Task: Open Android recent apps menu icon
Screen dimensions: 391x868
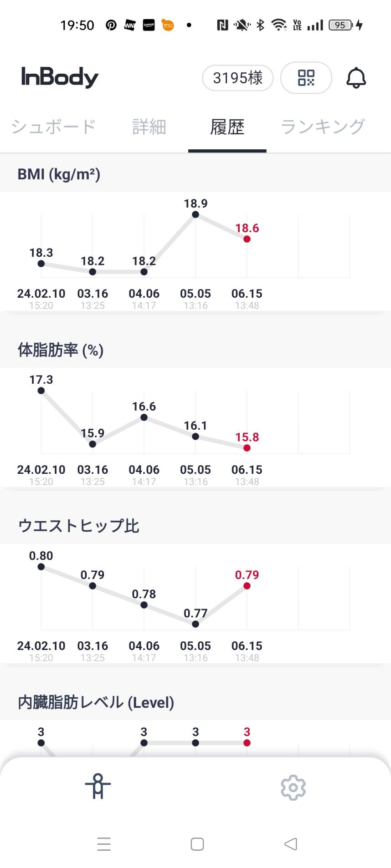Action: [104, 844]
